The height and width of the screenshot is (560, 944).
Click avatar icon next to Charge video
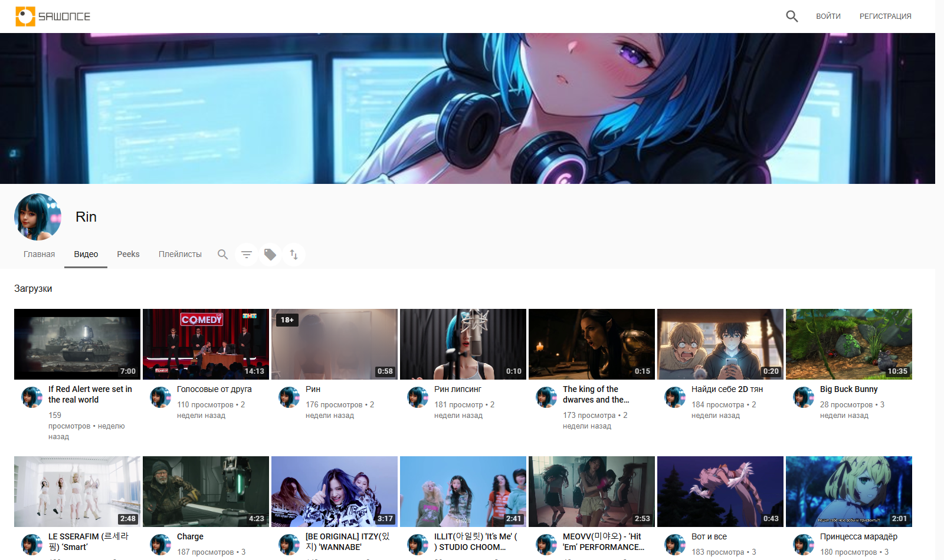point(160,545)
